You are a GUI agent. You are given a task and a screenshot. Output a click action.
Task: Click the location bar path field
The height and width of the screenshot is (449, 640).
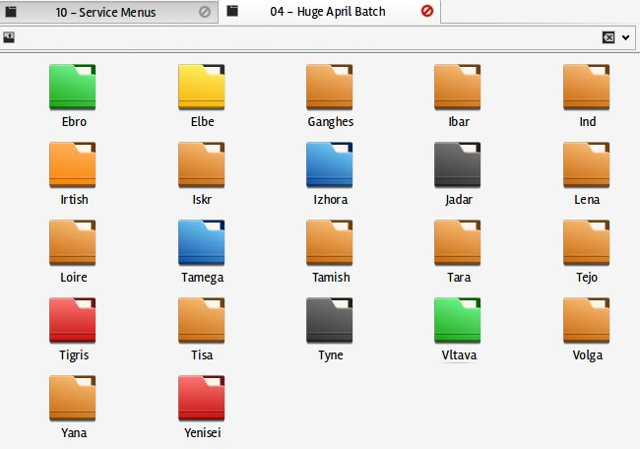[300, 37]
